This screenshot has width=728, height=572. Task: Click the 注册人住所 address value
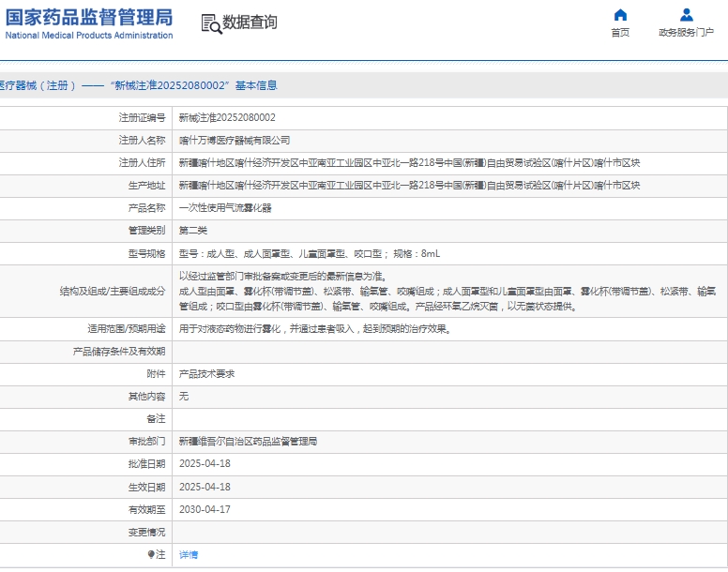(409, 163)
